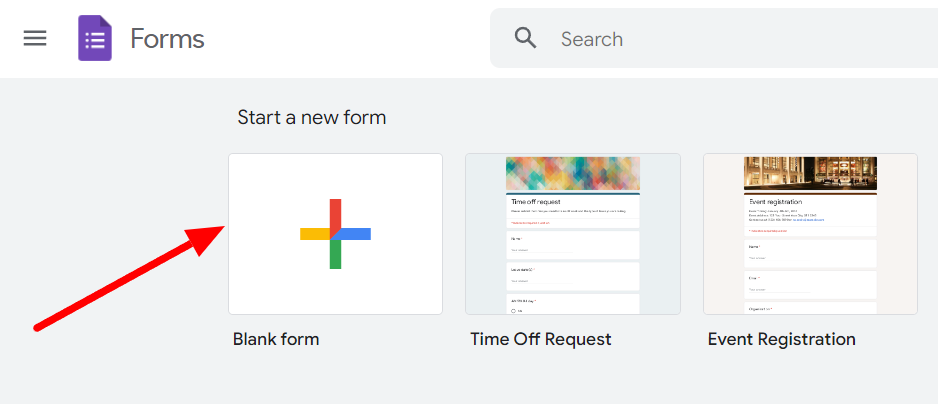
Task: Select the radio button in the Time off request preview
Action: pyautogui.click(x=513, y=311)
